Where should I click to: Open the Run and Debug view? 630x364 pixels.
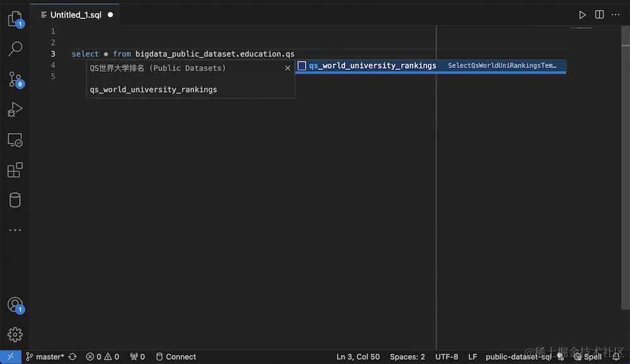(x=15, y=110)
